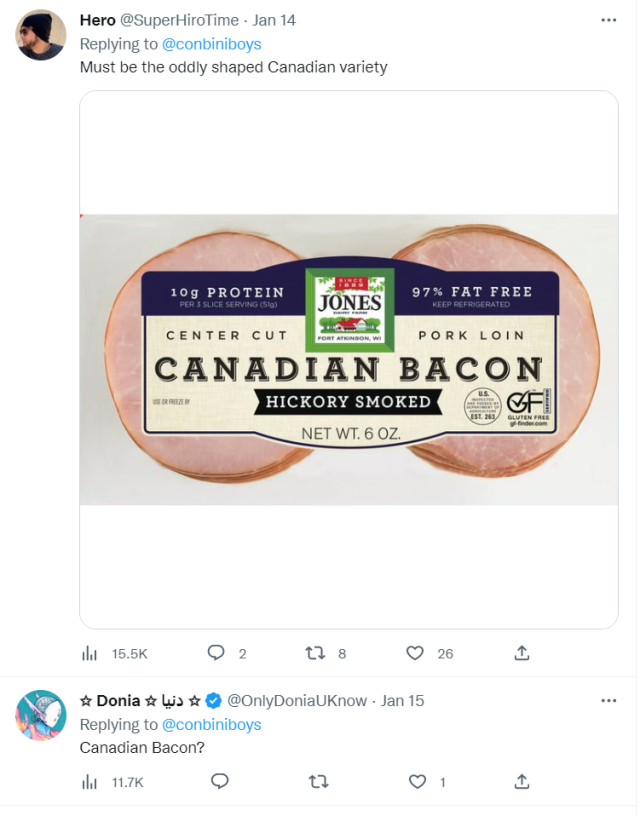Click @conbiniboys link in Donia's reply

211,725
